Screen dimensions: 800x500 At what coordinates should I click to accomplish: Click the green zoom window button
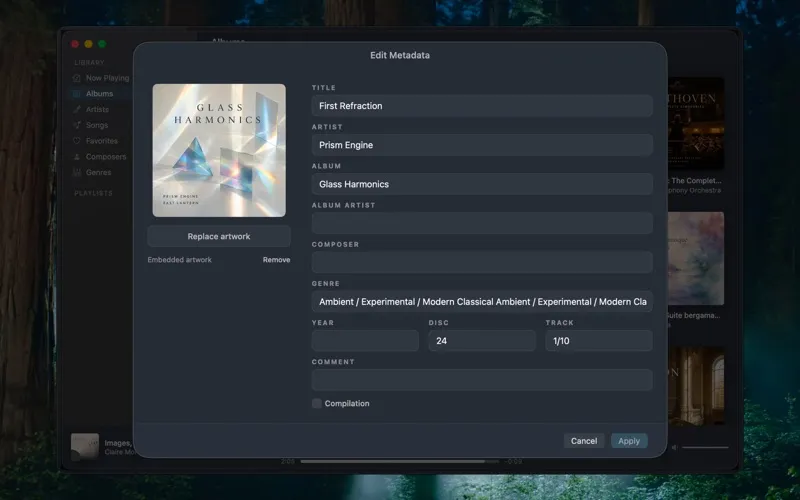coord(102,44)
